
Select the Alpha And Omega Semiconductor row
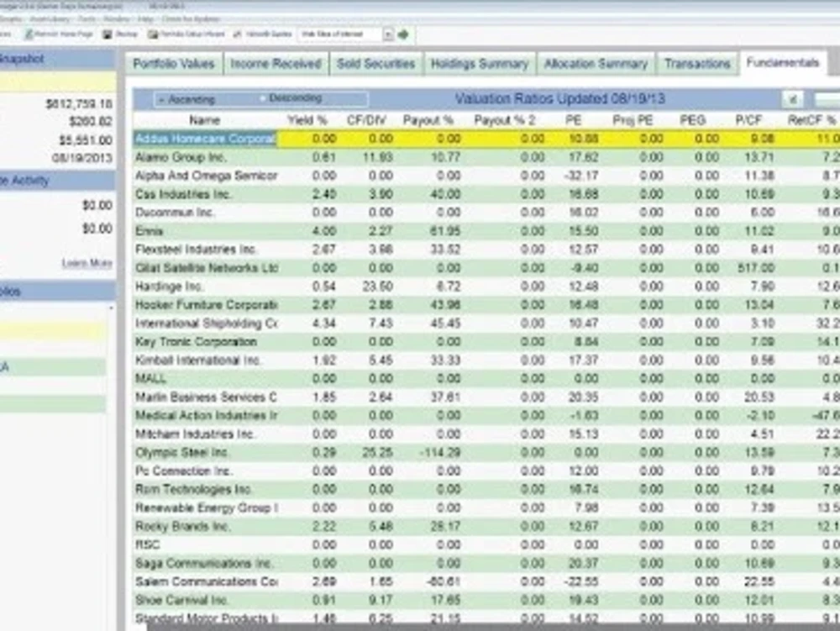pyautogui.click(x=486, y=176)
